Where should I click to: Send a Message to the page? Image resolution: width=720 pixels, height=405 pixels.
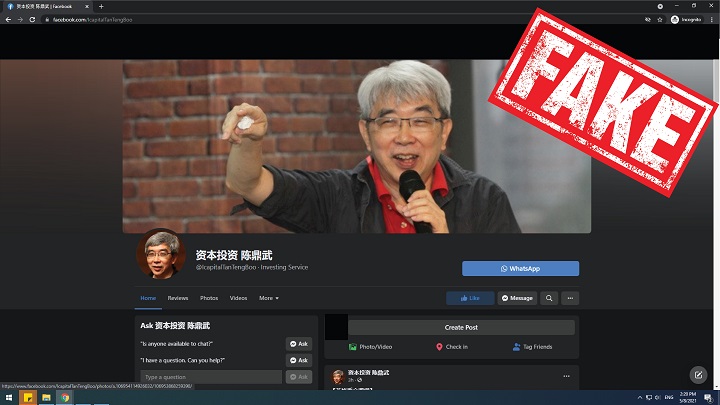[517, 298]
